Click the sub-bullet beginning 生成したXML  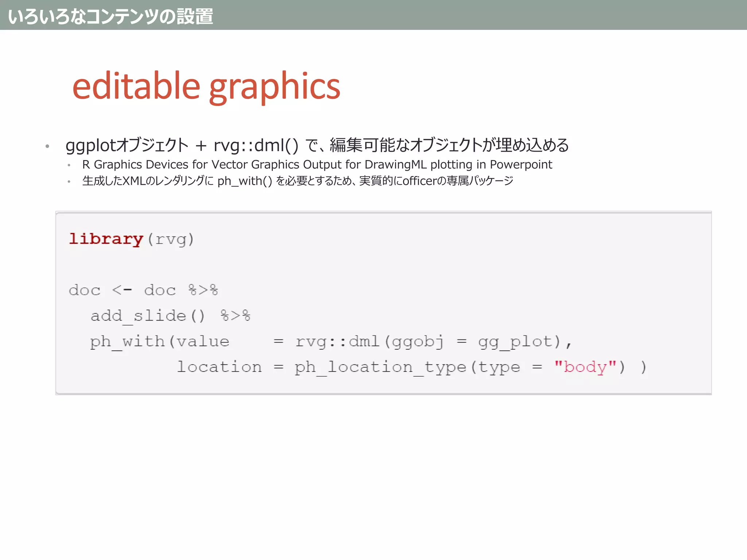pos(297,181)
